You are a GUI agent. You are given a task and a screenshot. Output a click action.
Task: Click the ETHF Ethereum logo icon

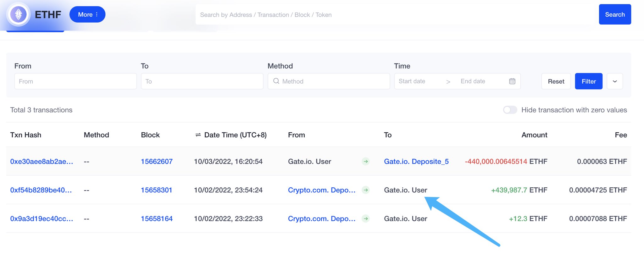(19, 14)
